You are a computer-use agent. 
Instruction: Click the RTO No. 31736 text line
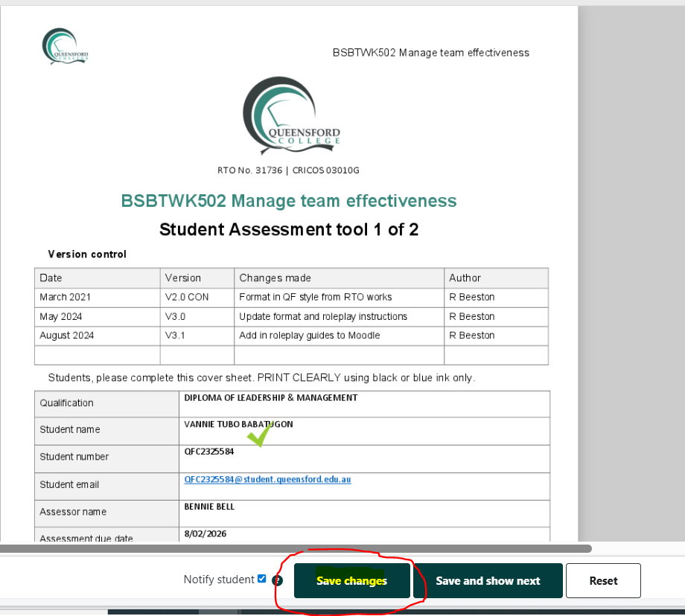coord(288,170)
